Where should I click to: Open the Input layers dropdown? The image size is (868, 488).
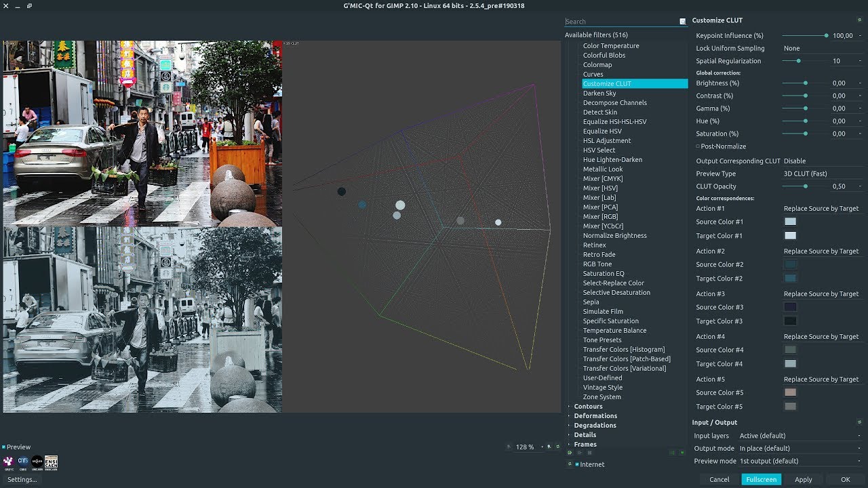tap(800, 436)
